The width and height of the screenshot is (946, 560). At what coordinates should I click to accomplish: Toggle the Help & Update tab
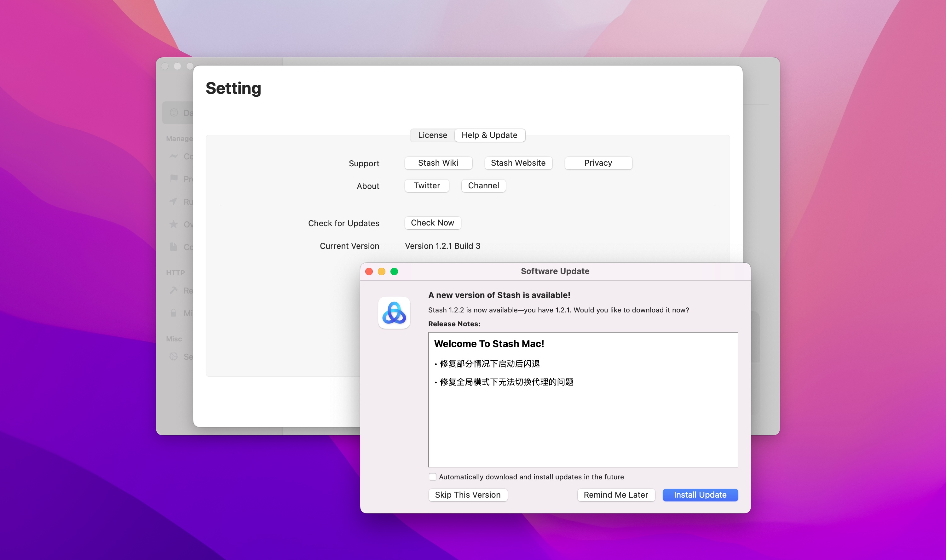pos(489,135)
